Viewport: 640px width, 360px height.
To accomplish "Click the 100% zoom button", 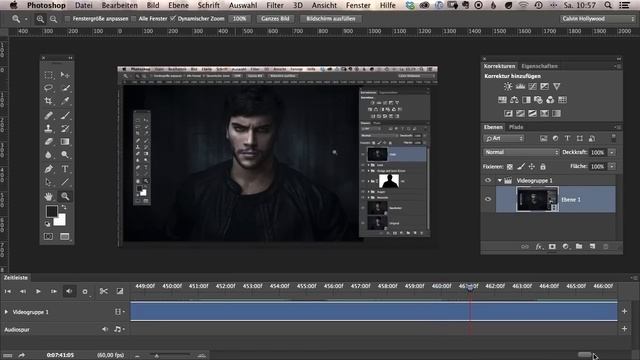I will [x=239, y=19].
